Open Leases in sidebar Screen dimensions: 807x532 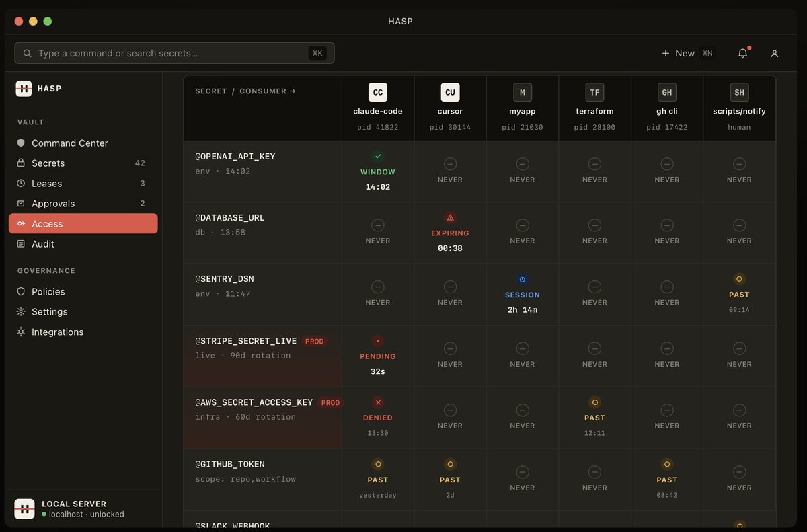click(x=83, y=183)
